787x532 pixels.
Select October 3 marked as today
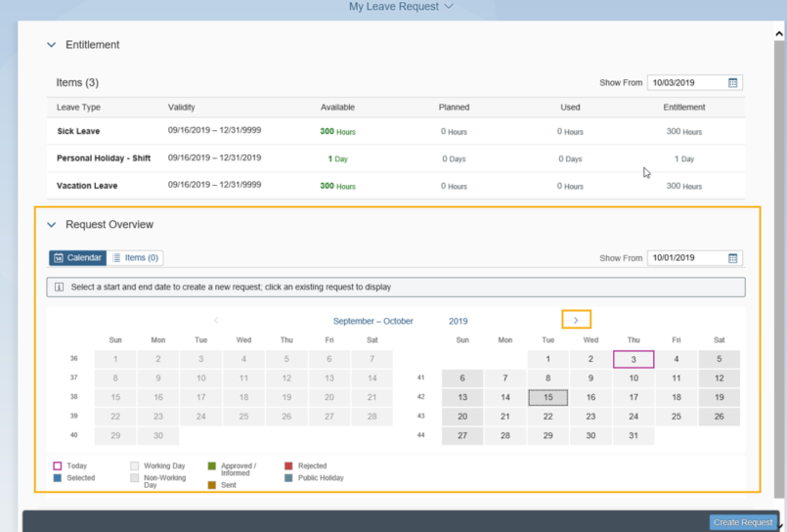click(x=634, y=359)
